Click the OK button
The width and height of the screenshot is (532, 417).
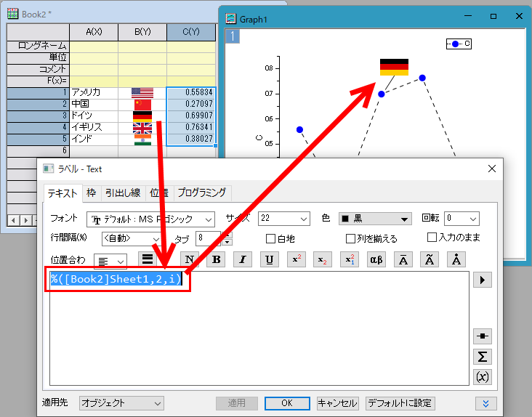click(287, 403)
